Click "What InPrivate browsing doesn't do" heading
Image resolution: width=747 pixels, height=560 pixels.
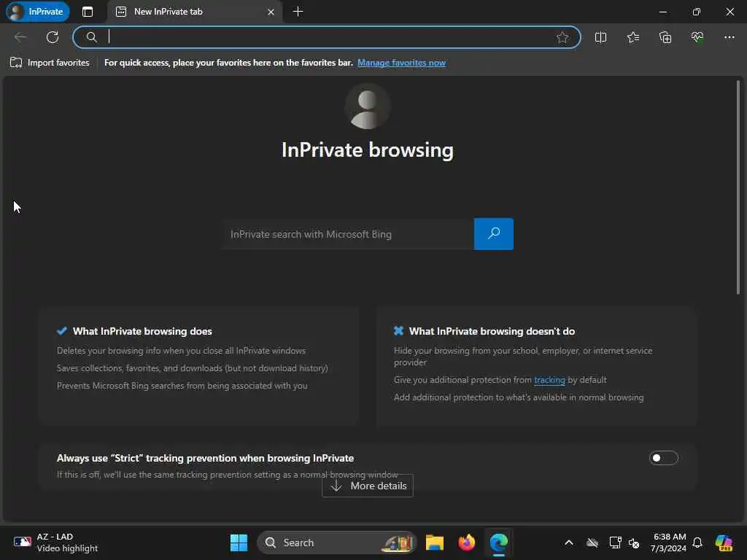pyautogui.click(x=492, y=332)
